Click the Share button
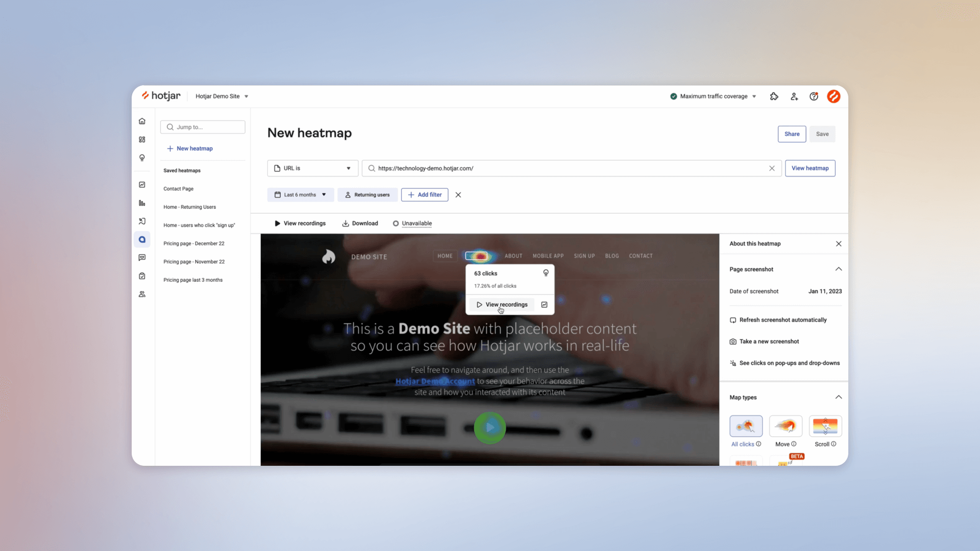This screenshot has width=980, height=551. [792, 134]
